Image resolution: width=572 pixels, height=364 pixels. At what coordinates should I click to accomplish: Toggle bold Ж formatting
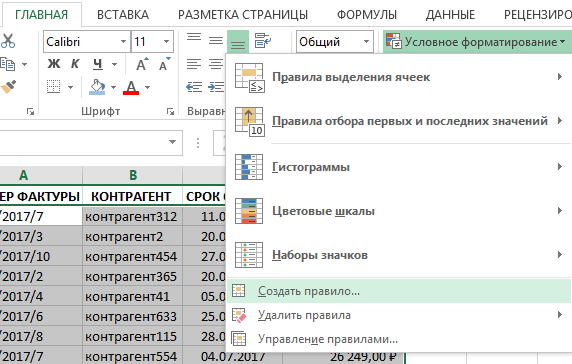54,64
